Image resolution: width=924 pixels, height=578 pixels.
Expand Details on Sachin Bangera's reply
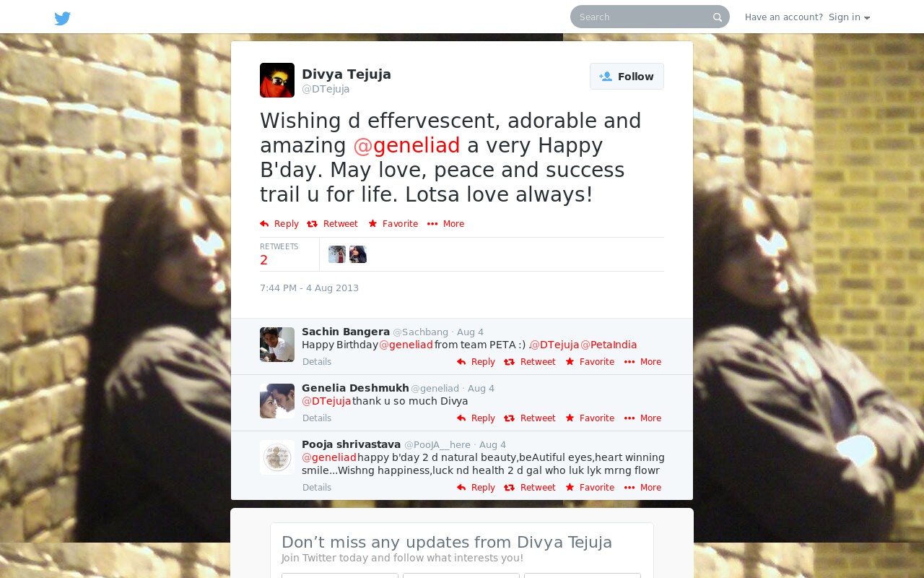[317, 362]
